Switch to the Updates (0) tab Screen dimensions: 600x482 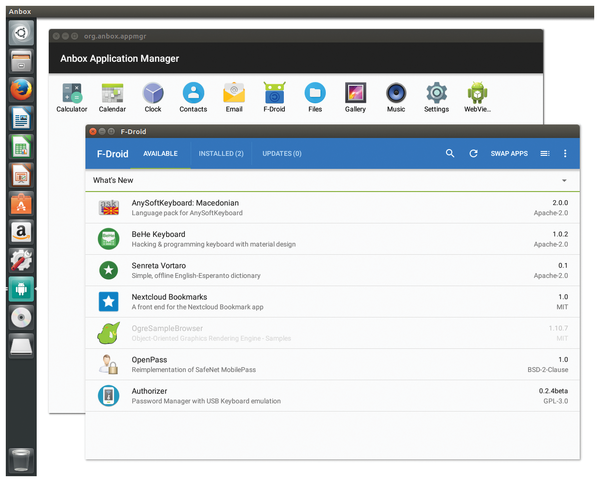(x=282, y=153)
